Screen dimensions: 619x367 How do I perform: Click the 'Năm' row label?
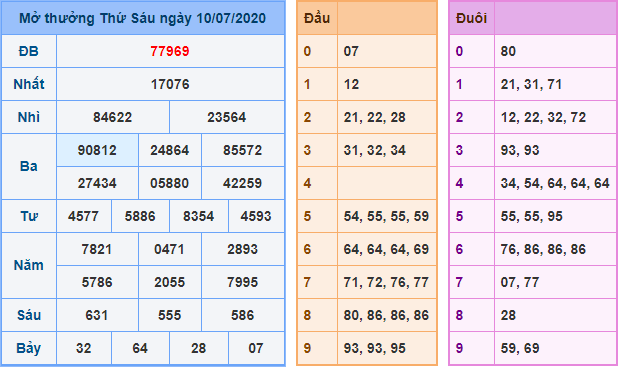tap(29, 265)
